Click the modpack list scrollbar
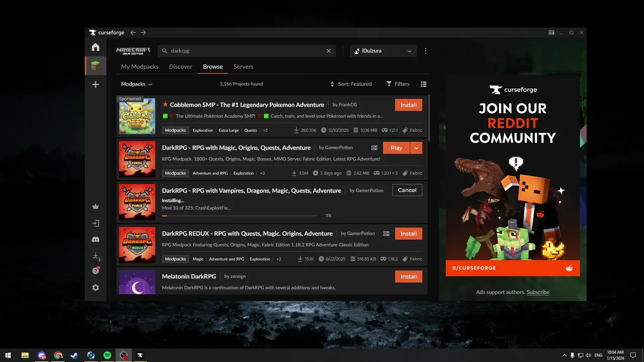Image resolution: width=644 pixels, height=362 pixels. click(x=429, y=118)
